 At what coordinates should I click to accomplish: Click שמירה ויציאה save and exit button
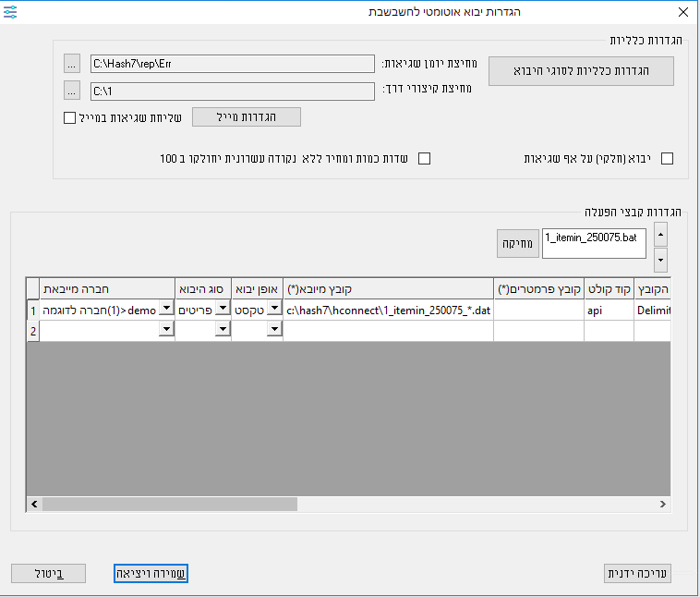point(151,573)
